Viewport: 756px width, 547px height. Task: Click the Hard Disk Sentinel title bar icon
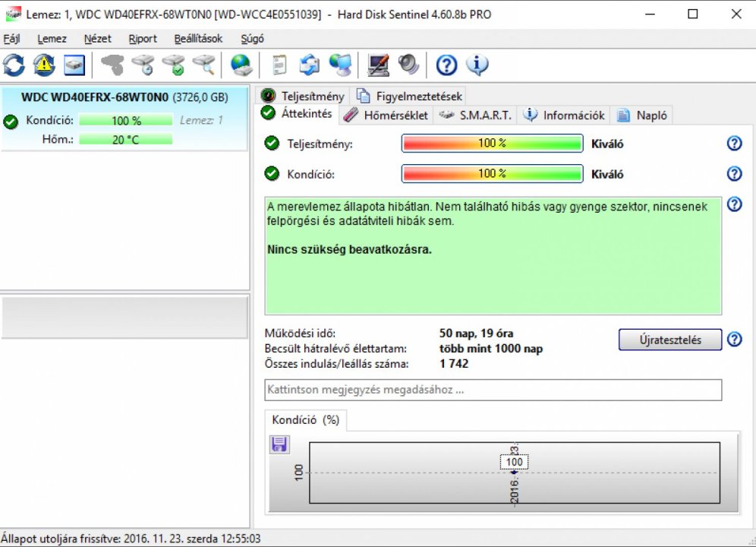pyautogui.click(x=13, y=14)
